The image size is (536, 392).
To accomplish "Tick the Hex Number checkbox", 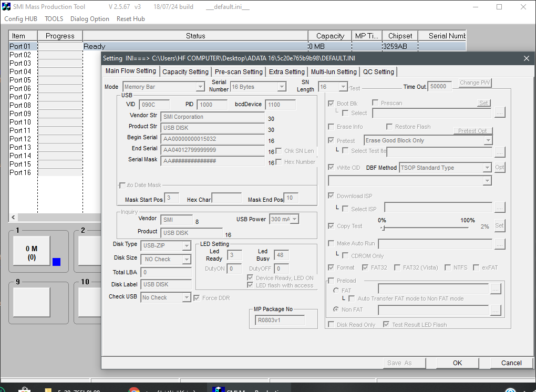I will pyautogui.click(x=279, y=162).
